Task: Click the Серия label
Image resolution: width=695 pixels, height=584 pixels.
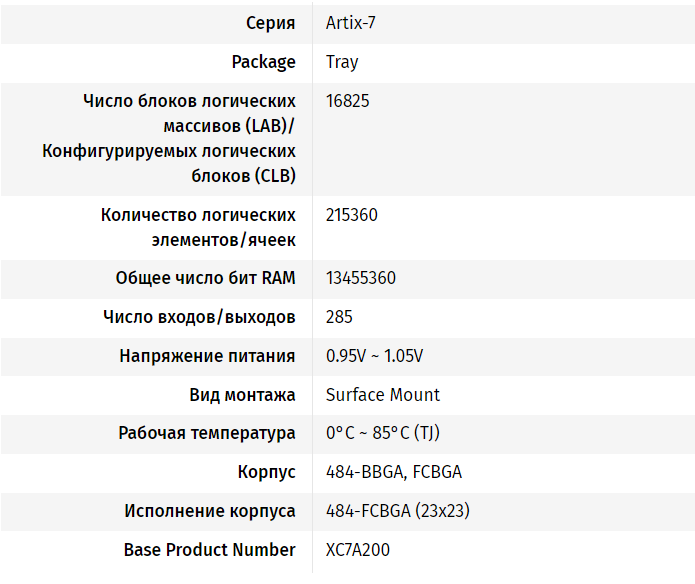Action: [270, 23]
